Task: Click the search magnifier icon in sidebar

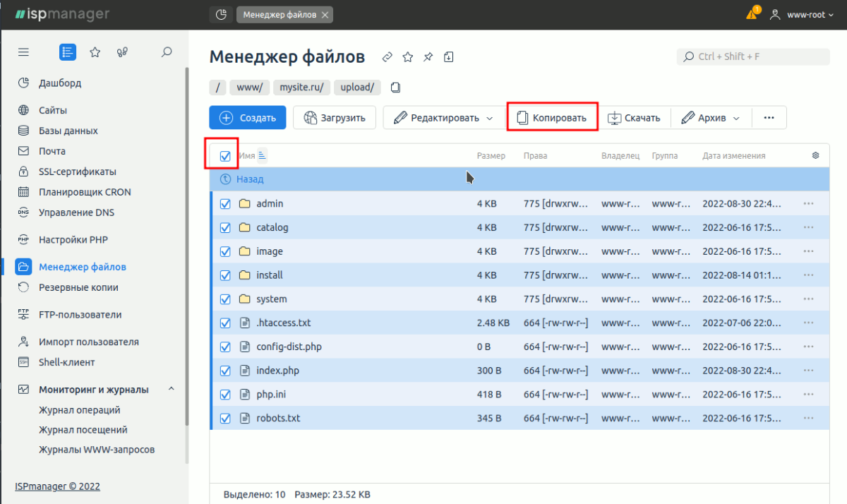Action: click(167, 52)
